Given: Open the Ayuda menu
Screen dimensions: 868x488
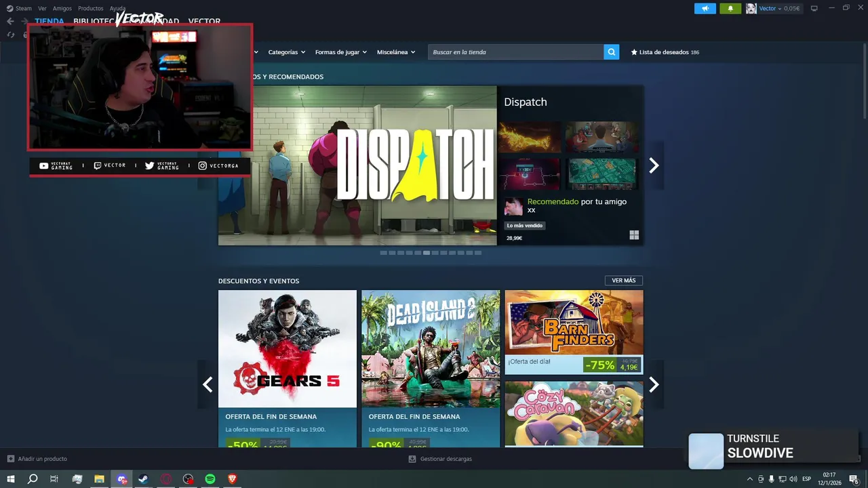Looking at the screenshot, I should tap(117, 8).
